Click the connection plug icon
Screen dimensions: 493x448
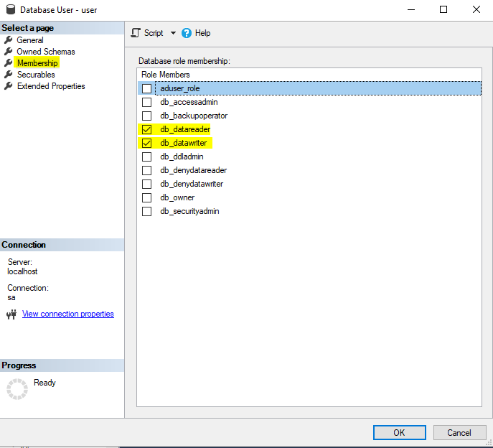[x=11, y=314]
